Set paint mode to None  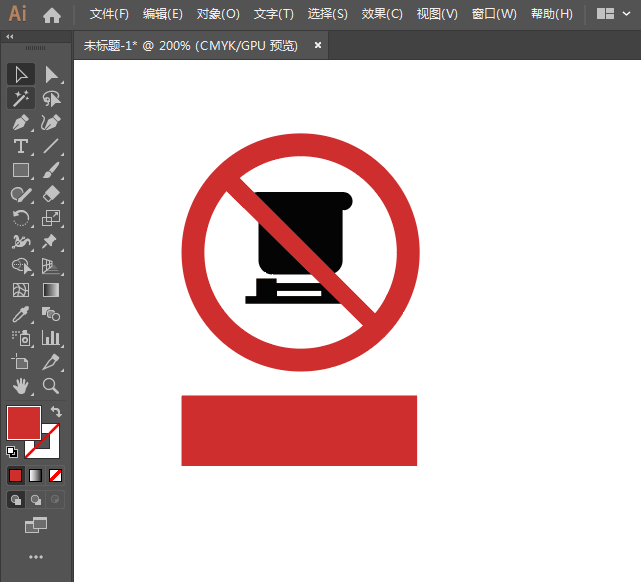[x=56, y=475]
